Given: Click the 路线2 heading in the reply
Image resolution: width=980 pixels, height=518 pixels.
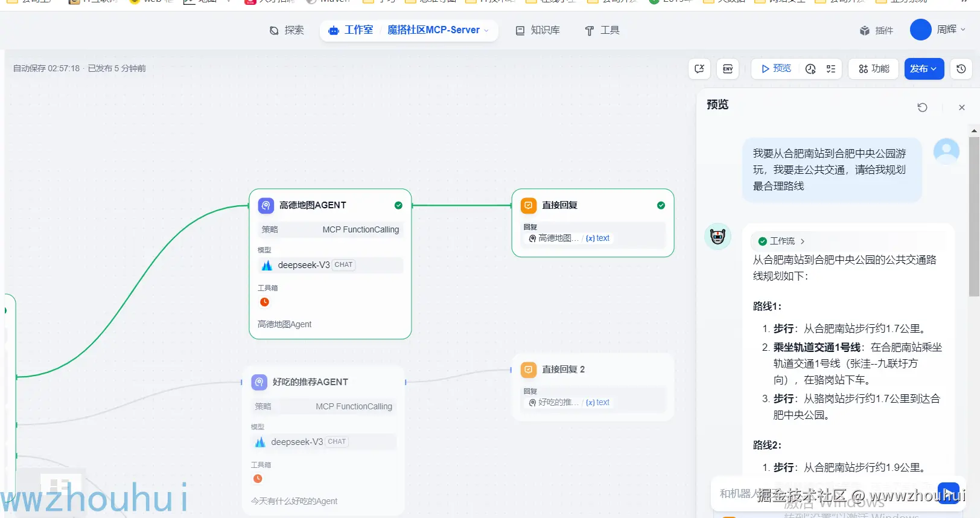Looking at the screenshot, I should tap(767, 445).
